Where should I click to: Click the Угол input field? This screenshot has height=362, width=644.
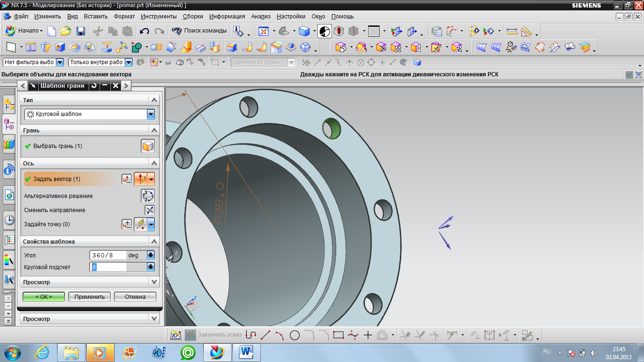pos(108,255)
